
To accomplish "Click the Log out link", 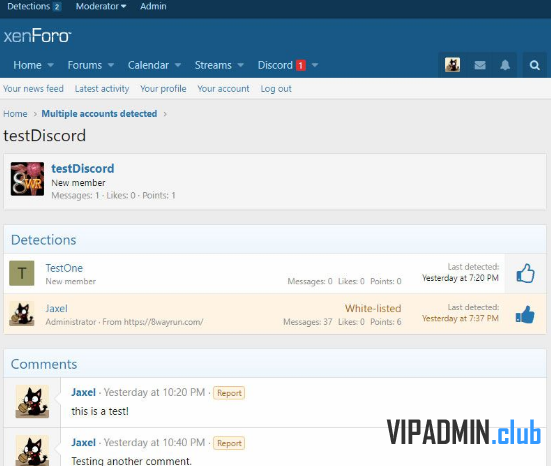I will [x=276, y=89].
